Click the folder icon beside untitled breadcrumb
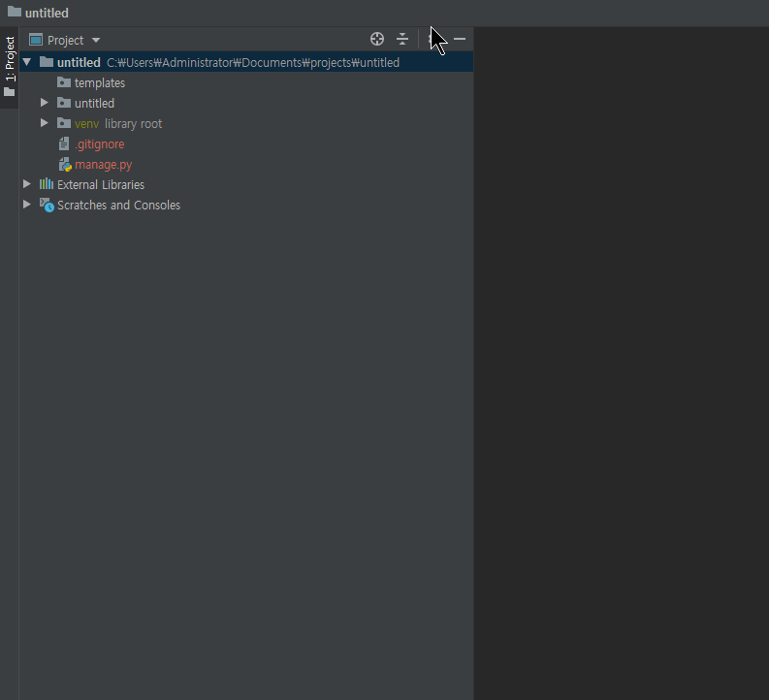 [x=15, y=12]
